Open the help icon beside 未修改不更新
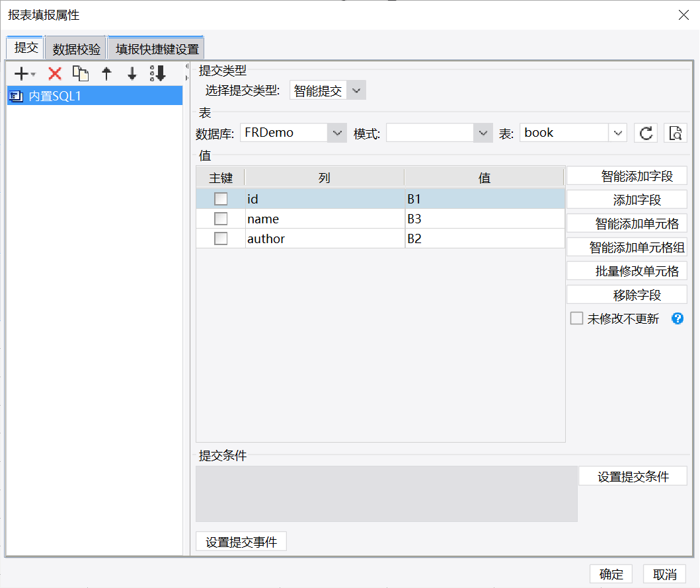Image resolution: width=700 pixels, height=588 pixels. (x=678, y=318)
